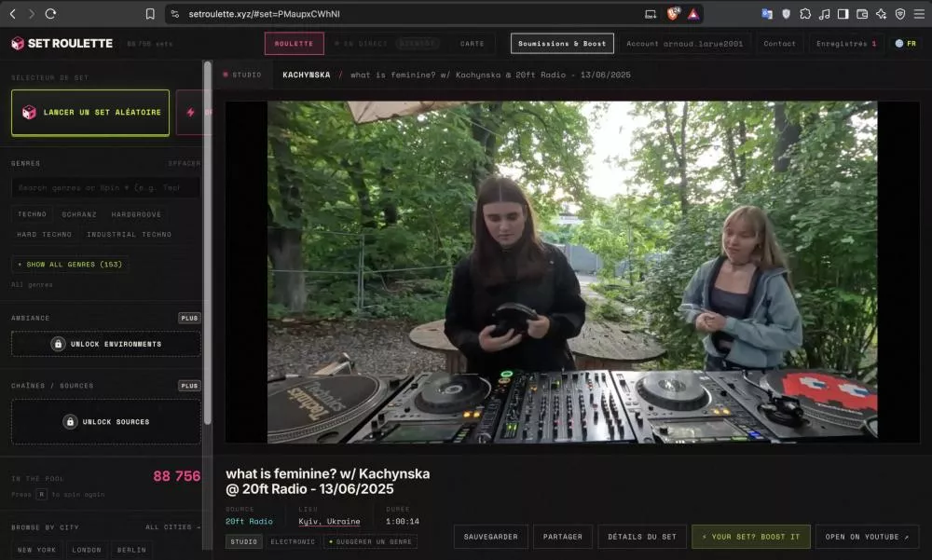Select the London city chip
Image resolution: width=932 pixels, height=560 pixels.
(x=87, y=550)
